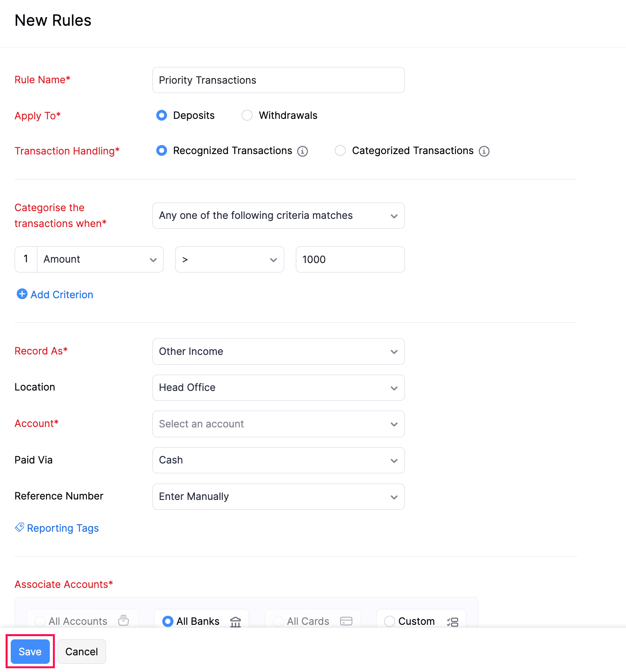Open the Record As dropdown

pos(278,351)
